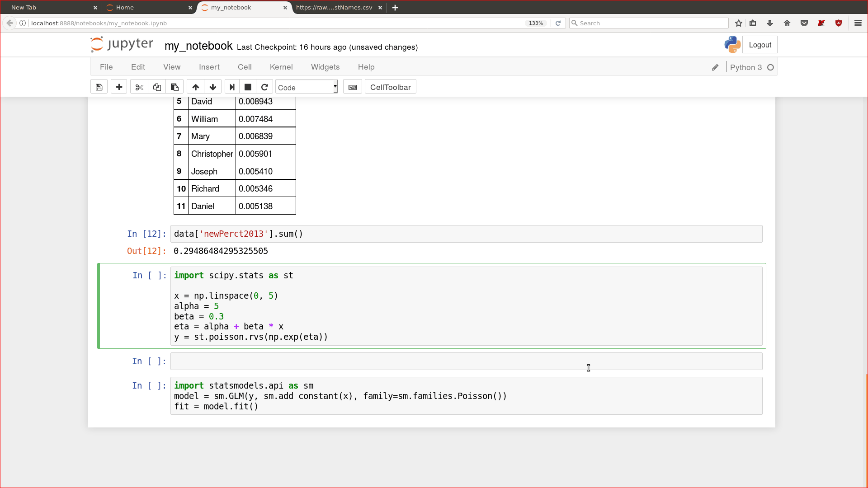
Task: Open the Insert menu
Action: click(x=209, y=67)
